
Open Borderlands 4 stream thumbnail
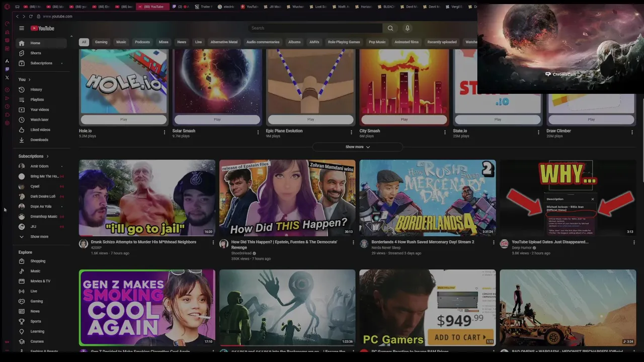pyautogui.click(x=428, y=198)
